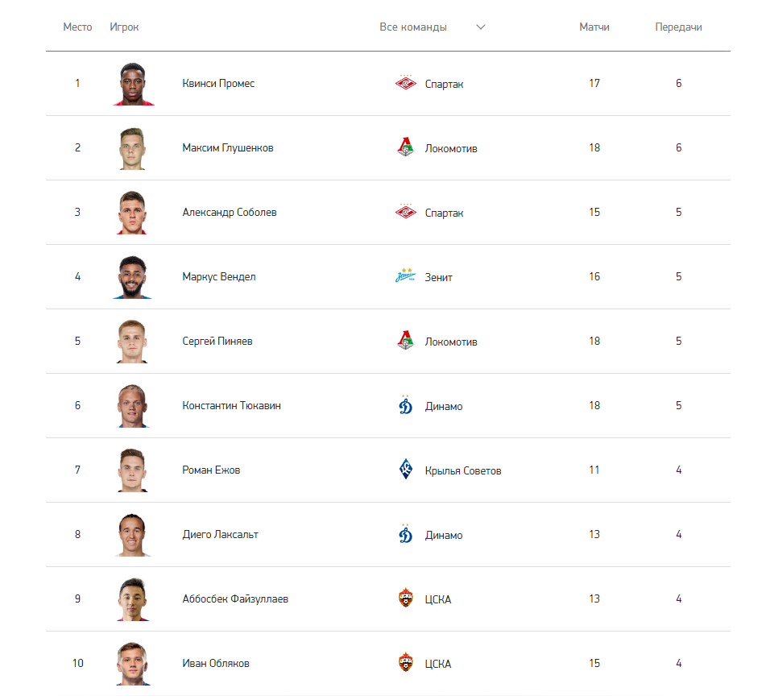Click the Spartak logo in Quincy Promes row

point(405,83)
